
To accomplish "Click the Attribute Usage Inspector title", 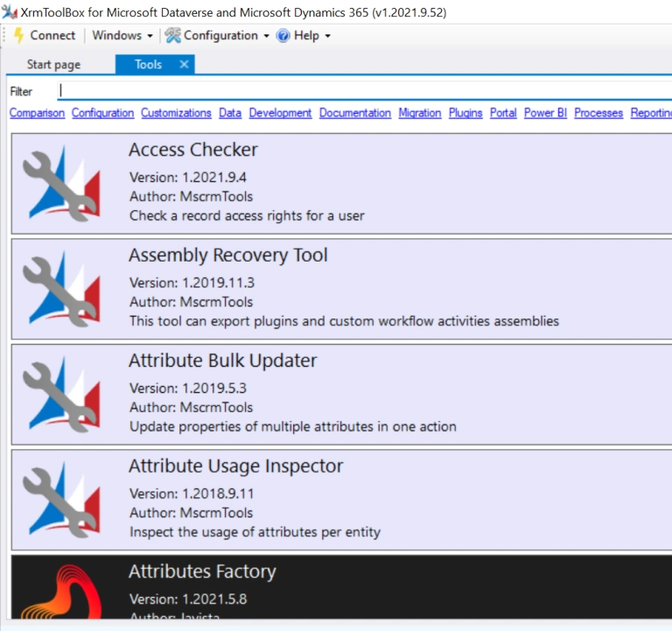I will pyautogui.click(x=235, y=466).
